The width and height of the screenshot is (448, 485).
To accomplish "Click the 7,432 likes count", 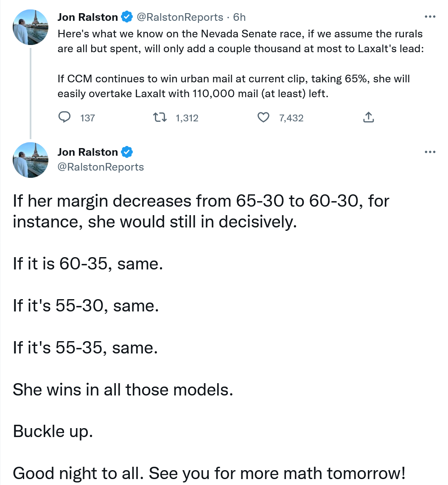I will coord(291,118).
